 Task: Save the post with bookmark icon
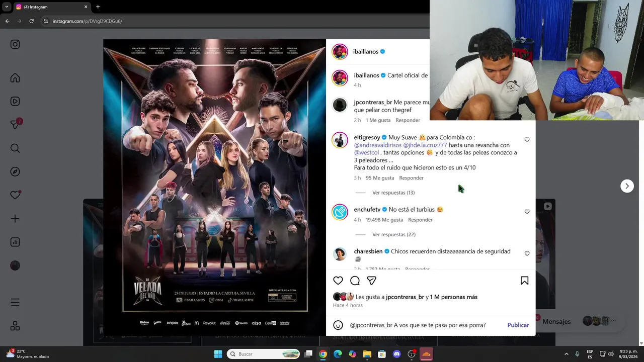click(524, 281)
